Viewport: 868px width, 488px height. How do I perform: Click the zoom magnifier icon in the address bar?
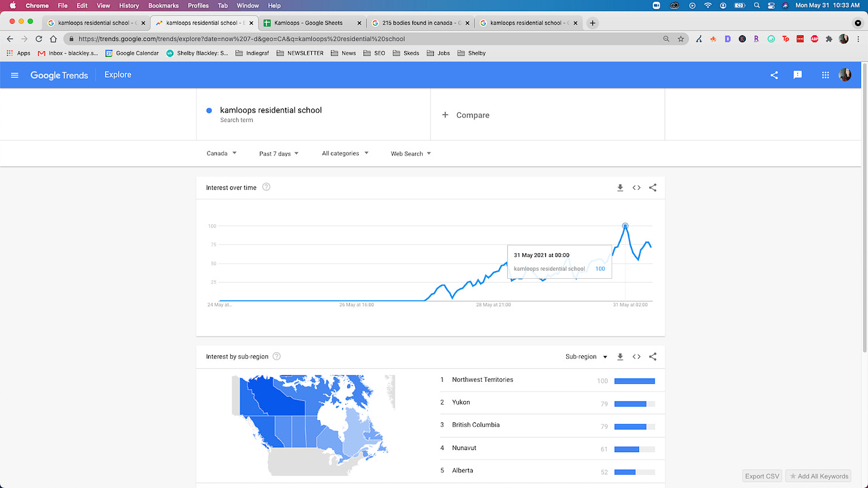click(666, 39)
